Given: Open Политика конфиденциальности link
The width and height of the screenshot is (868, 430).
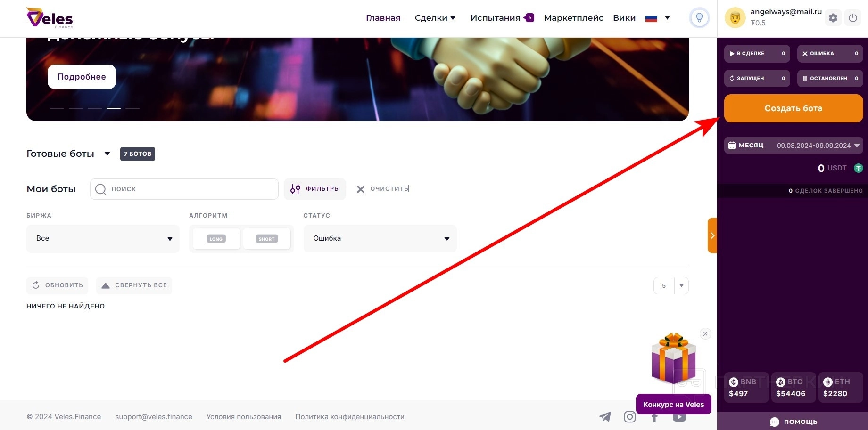Looking at the screenshot, I should click(x=350, y=417).
